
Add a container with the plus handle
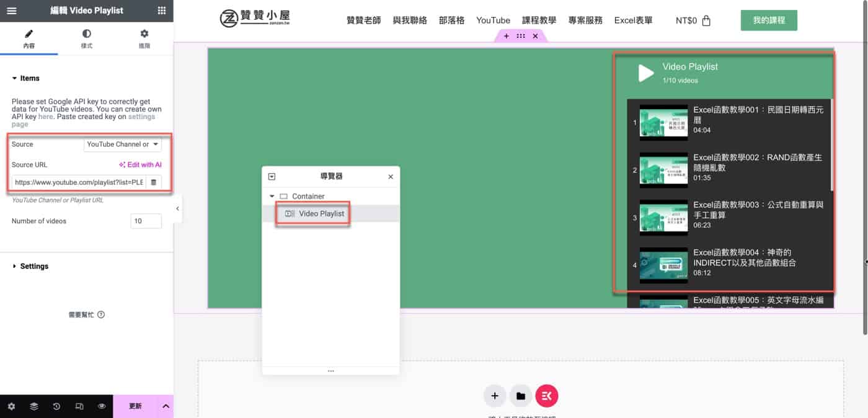click(506, 36)
